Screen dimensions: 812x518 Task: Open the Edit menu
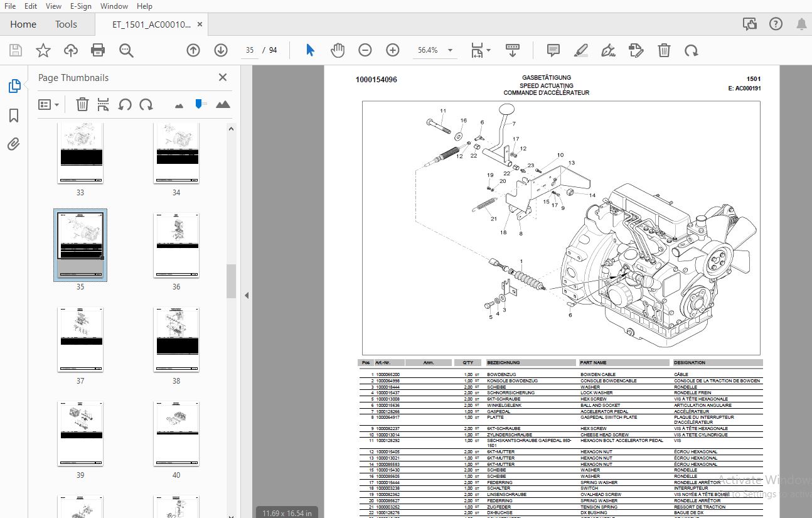click(31, 6)
